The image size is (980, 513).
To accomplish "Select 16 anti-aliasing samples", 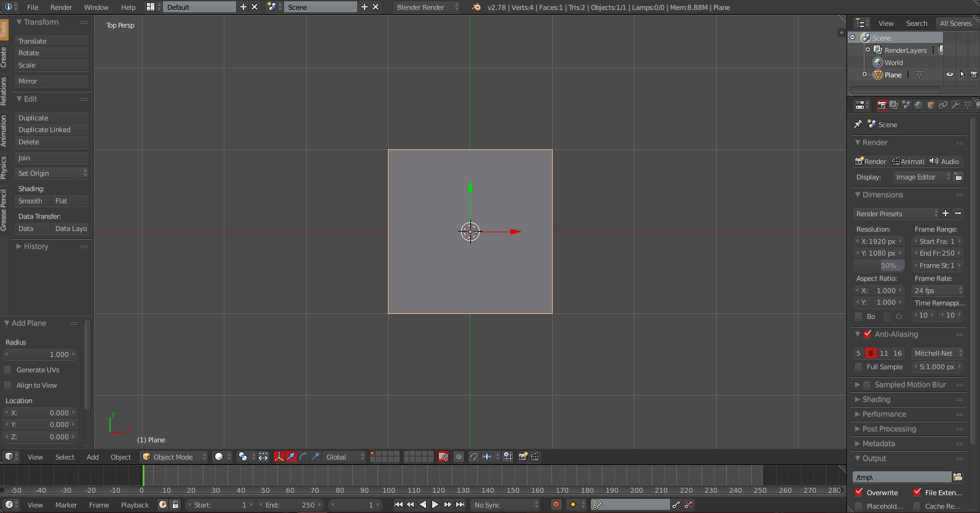I will [x=898, y=353].
